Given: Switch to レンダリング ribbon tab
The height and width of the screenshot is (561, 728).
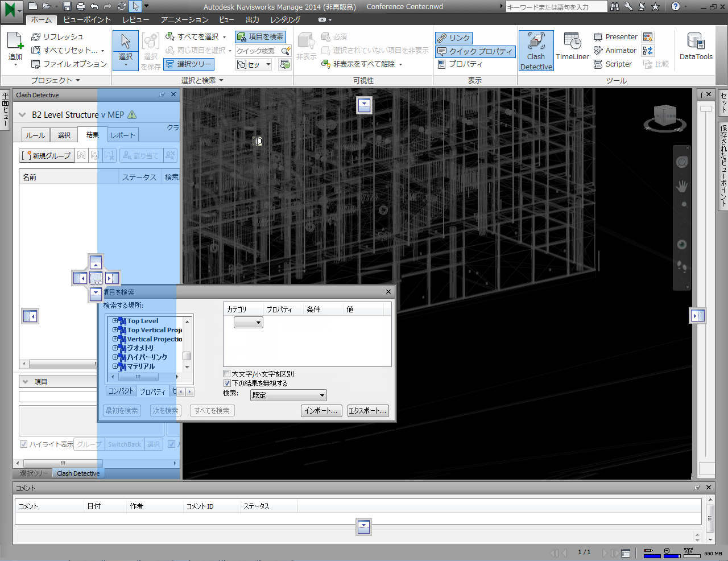Looking at the screenshot, I should (x=286, y=20).
